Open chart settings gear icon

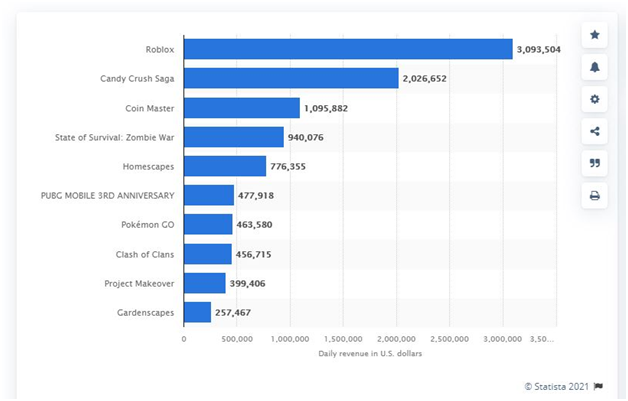(x=595, y=99)
